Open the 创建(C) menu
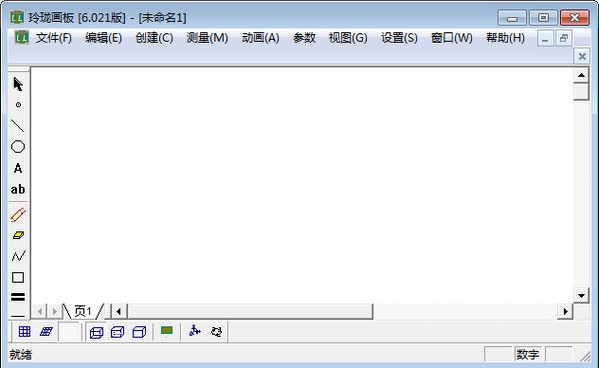Viewport: 599px width, 368px height. [x=154, y=38]
